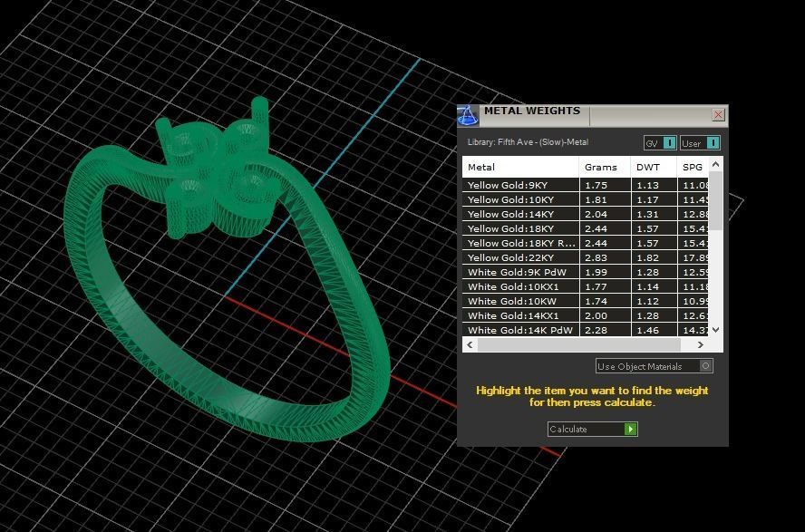Select the White Gold:14KX1 row
805x532 pixels.
click(x=586, y=315)
